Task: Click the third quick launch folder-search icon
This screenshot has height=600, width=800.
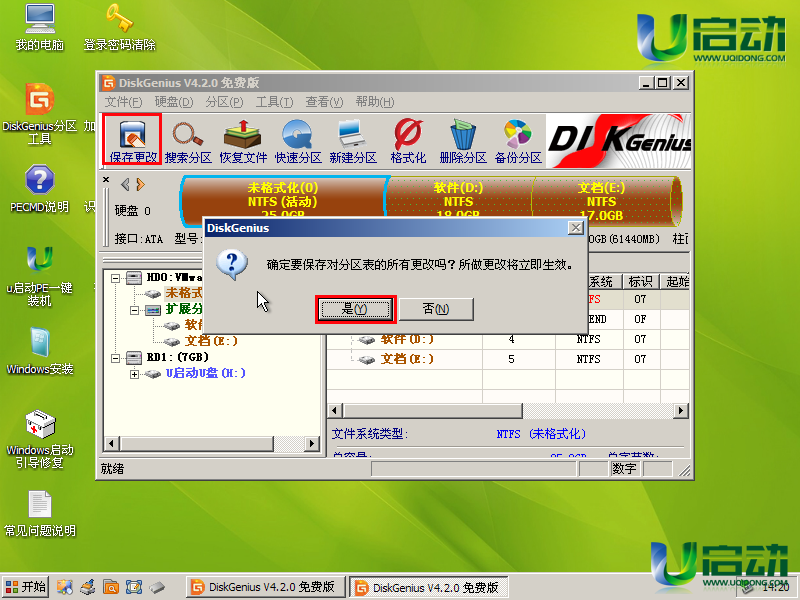Action: click(x=111, y=587)
